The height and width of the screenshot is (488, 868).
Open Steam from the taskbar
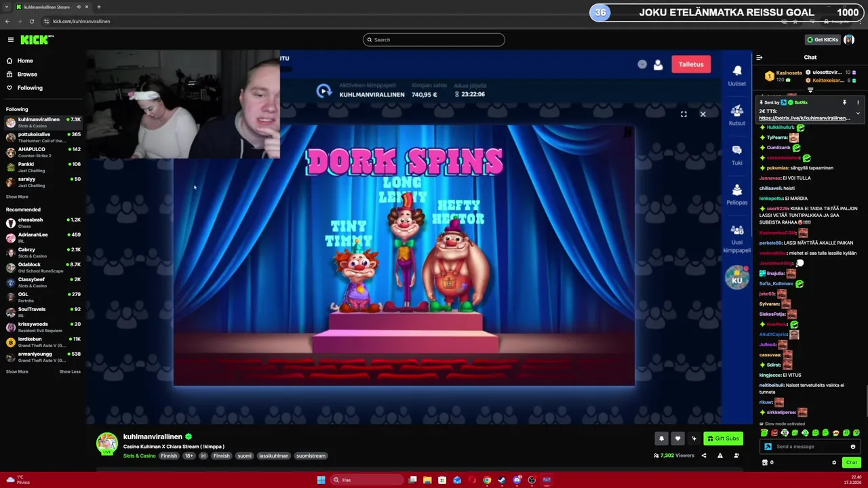502,480
